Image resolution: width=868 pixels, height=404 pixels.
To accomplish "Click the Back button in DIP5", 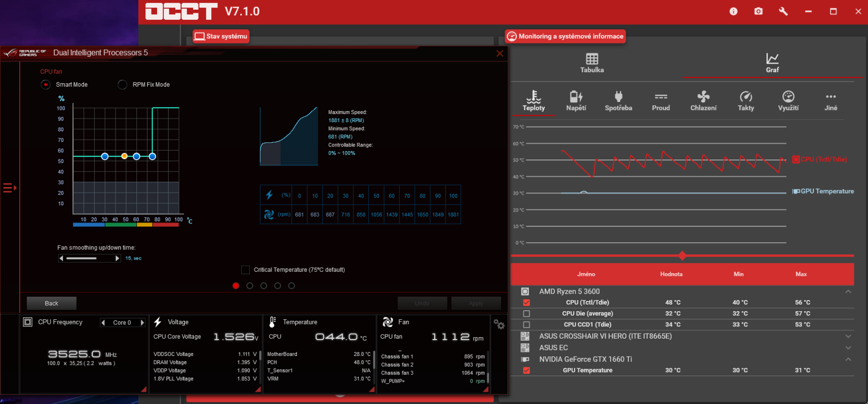I will click(52, 303).
